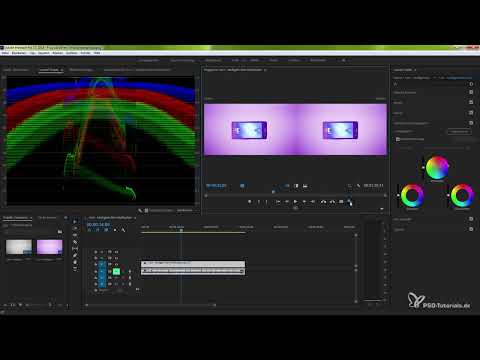Open the dropdown in Lumetri Color panel
The image size is (480, 360).
(459, 132)
